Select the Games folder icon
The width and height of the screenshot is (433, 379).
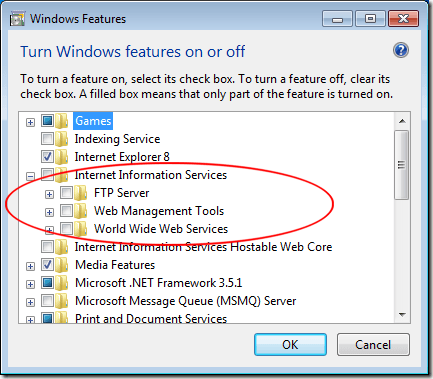pyautogui.click(x=62, y=121)
